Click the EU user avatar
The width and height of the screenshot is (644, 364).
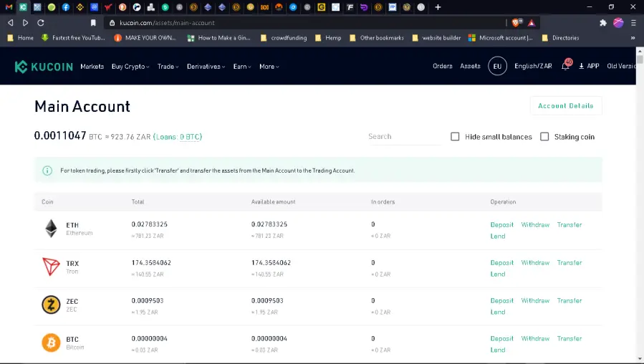(497, 66)
